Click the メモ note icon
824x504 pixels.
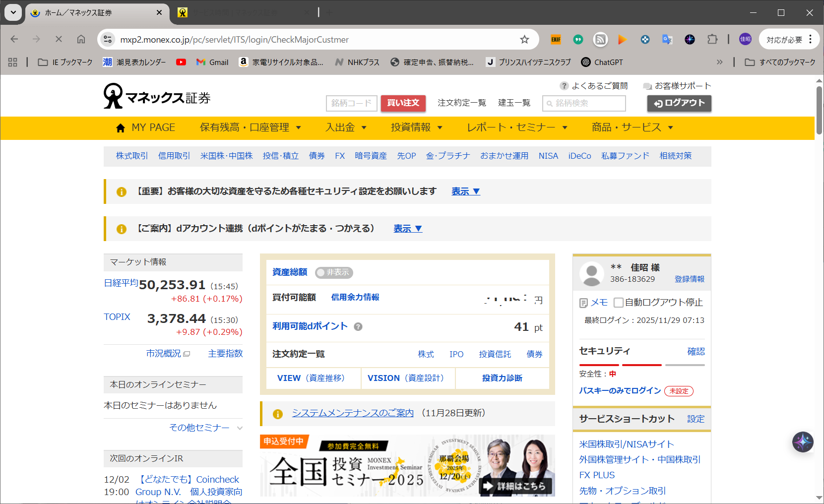point(584,303)
